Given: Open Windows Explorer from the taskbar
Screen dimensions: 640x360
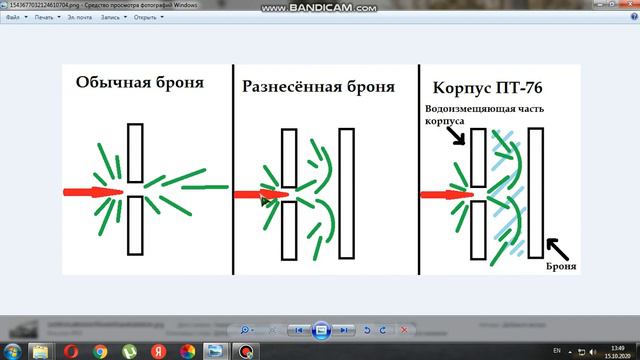Looking at the screenshot, I should (40, 351).
